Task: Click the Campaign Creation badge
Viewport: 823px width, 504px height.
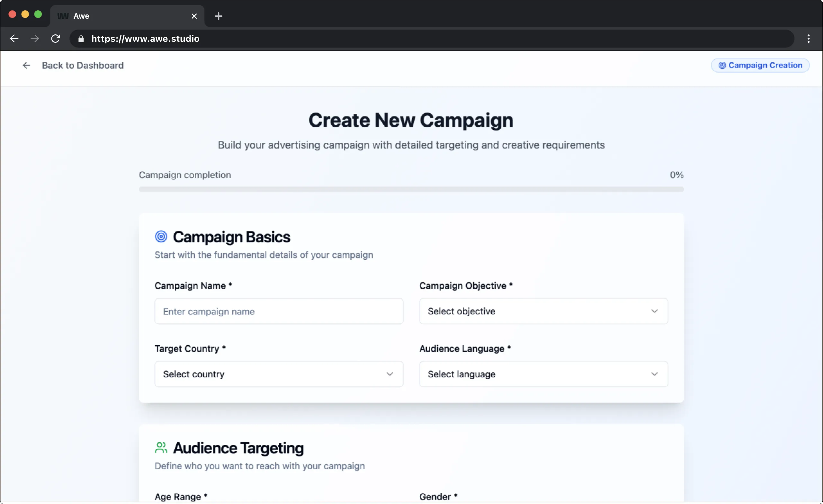Action: [x=760, y=66]
